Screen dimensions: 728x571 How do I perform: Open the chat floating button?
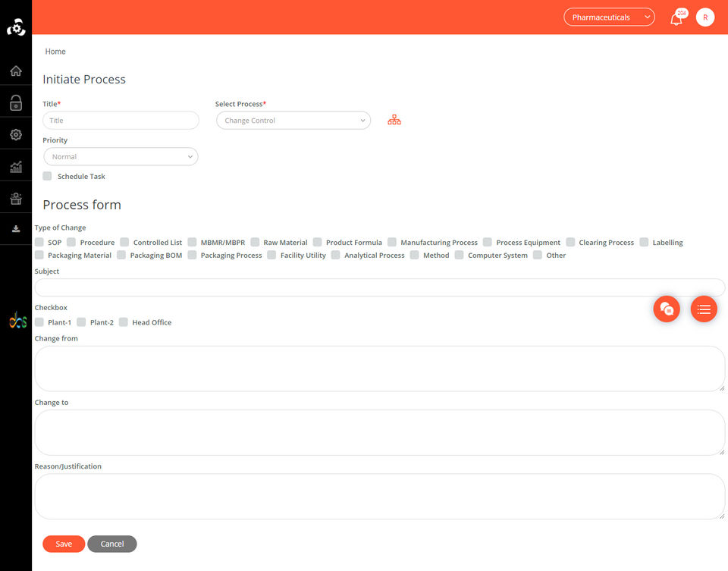click(x=667, y=309)
